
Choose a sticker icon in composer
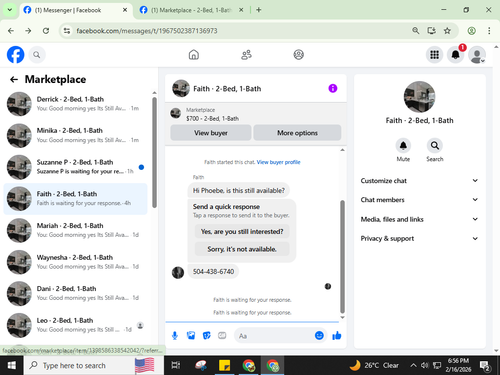[207, 336]
